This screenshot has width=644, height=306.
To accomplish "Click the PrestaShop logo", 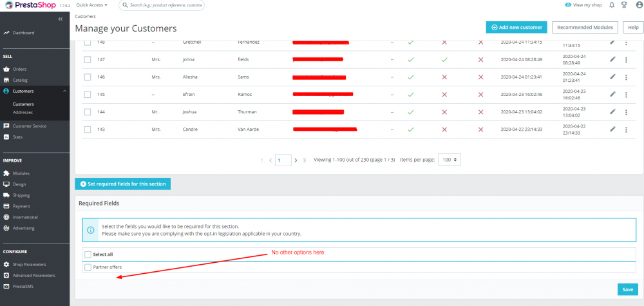I will click(x=30, y=5).
